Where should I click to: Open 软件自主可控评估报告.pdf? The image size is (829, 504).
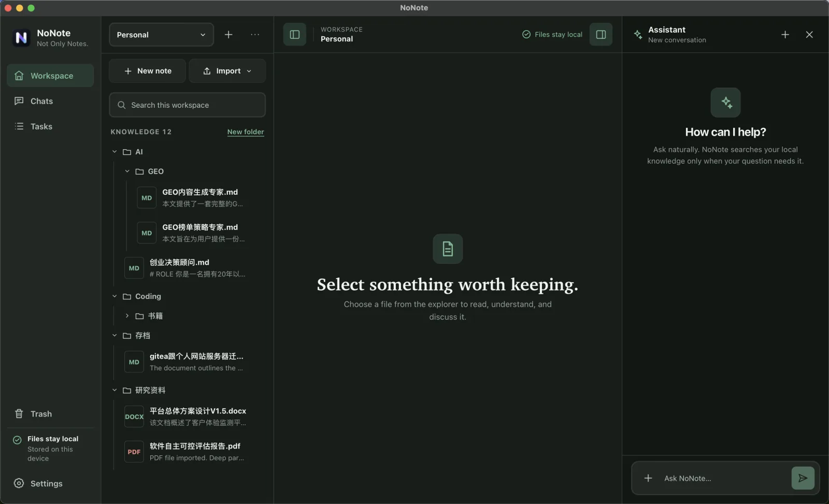pyautogui.click(x=193, y=452)
